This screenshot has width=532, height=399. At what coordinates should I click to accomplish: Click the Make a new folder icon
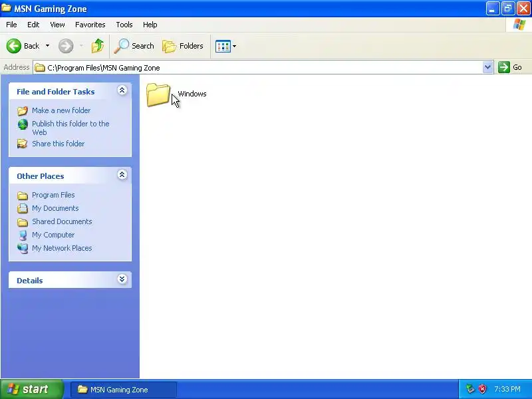[23, 110]
